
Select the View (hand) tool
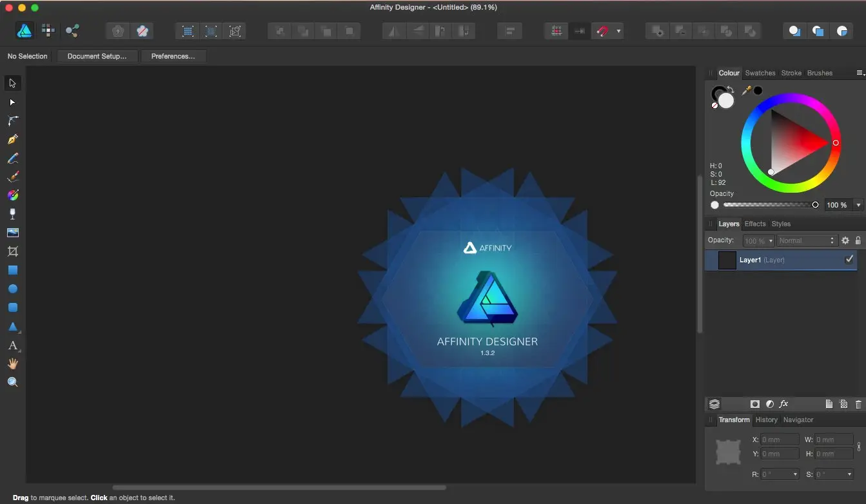[x=12, y=363]
